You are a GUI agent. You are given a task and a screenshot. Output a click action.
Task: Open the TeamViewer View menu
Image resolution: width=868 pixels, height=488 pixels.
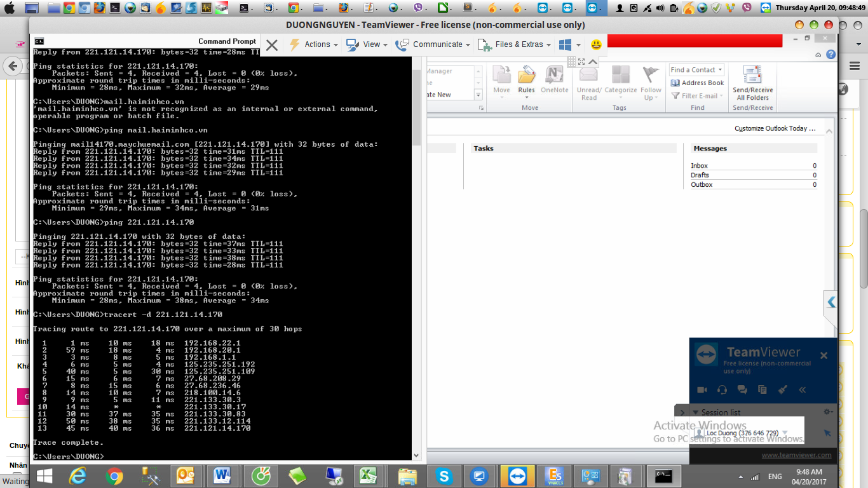point(367,44)
